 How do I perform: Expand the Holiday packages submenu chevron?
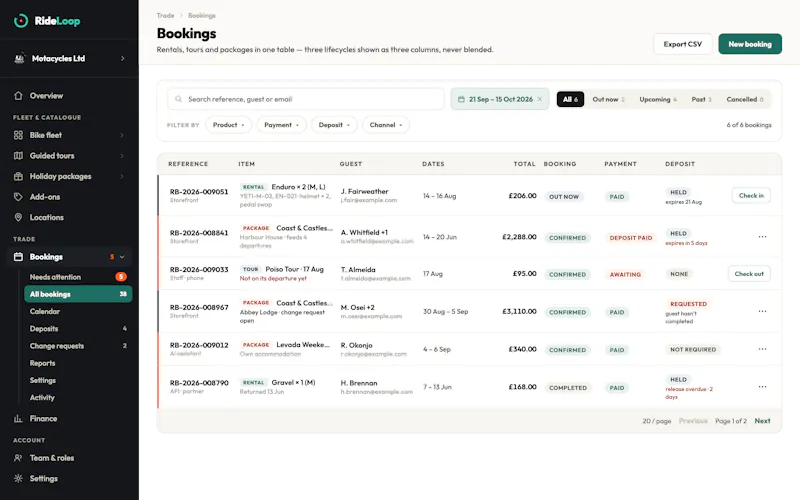pos(122,177)
